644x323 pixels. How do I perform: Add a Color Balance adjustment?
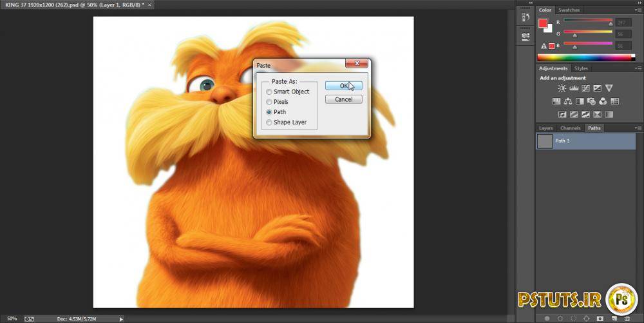click(567, 101)
